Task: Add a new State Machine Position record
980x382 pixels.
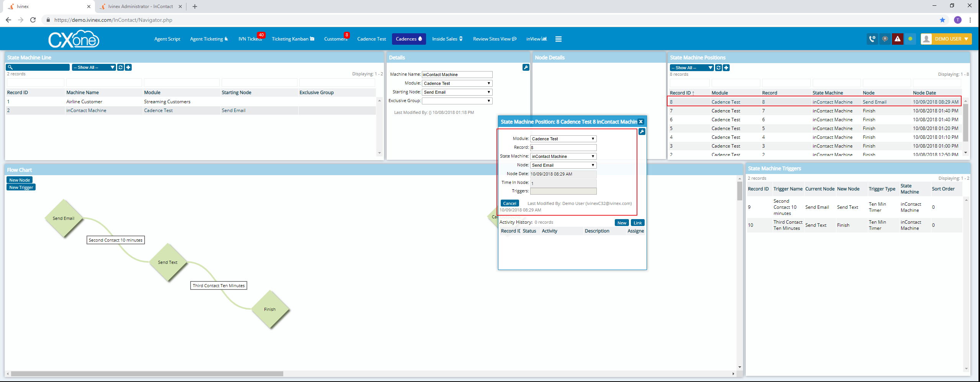Action: (x=726, y=68)
